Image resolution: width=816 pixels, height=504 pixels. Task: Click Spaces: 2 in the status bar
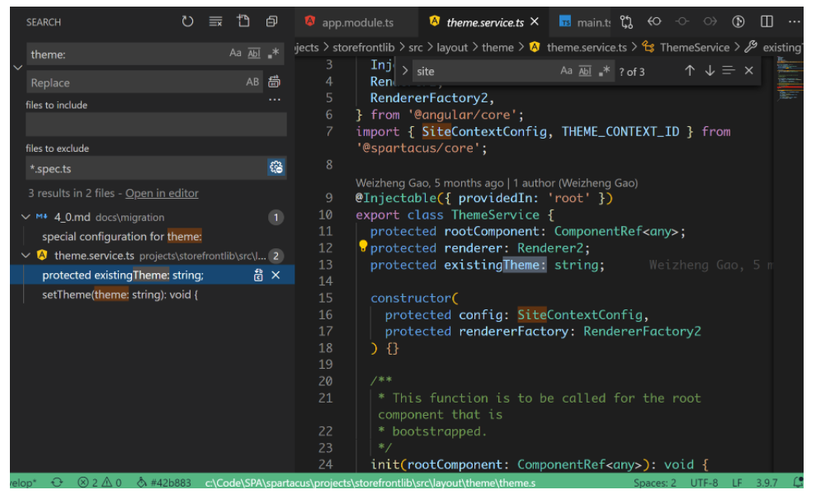tap(654, 483)
